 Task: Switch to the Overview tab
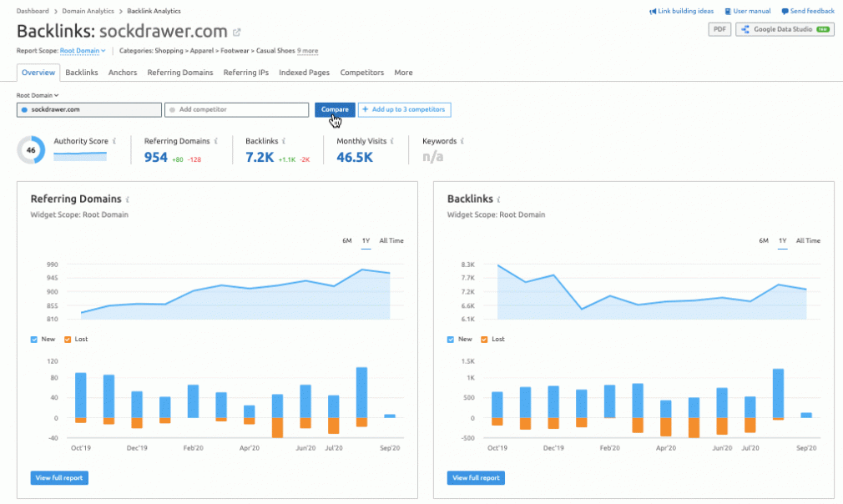38,73
